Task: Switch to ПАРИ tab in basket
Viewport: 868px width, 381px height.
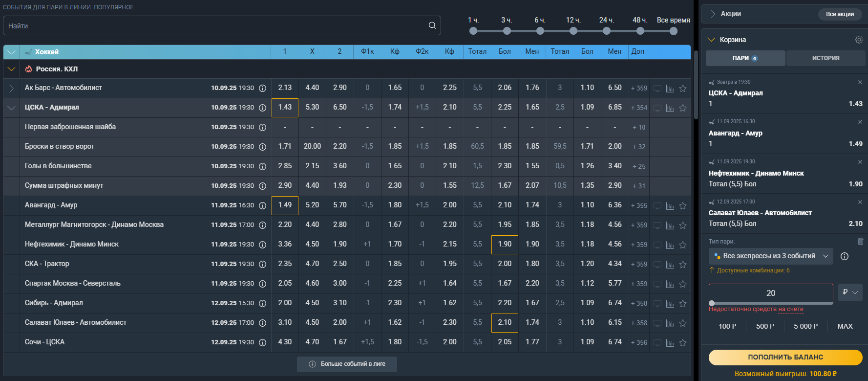Action: point(745,58)
